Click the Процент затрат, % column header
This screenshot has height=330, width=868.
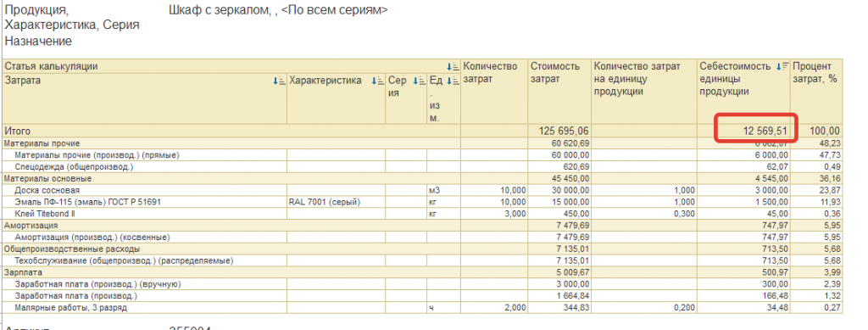(x=816, y=73)
